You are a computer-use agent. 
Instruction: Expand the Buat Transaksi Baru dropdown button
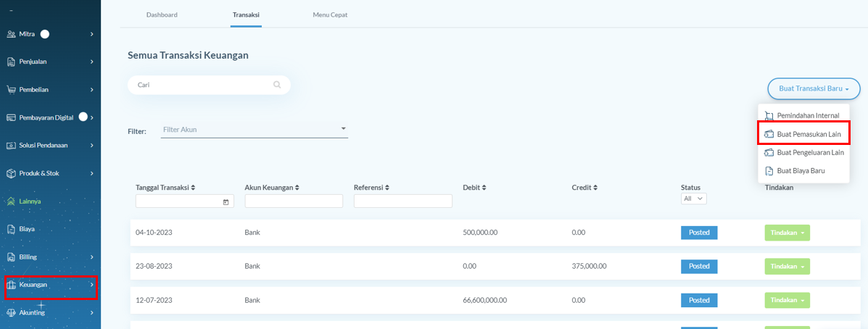[x=814, y=88]
